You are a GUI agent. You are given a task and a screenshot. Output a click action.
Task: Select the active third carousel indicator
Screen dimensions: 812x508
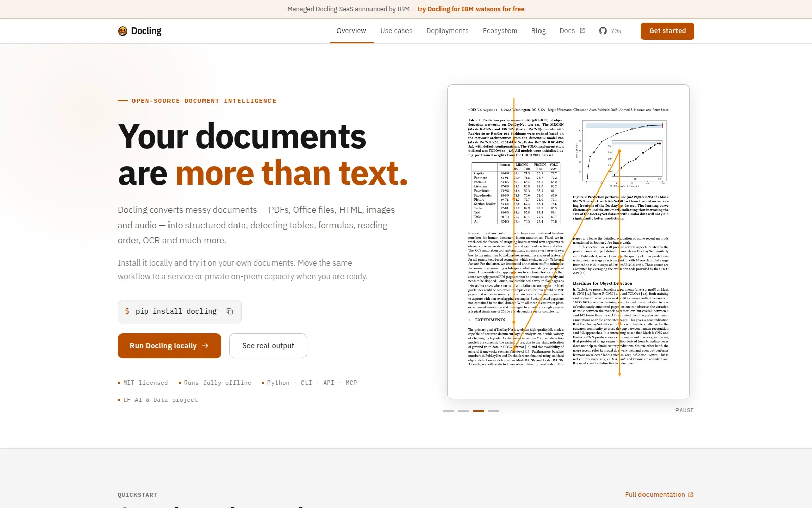coord(479,411)
